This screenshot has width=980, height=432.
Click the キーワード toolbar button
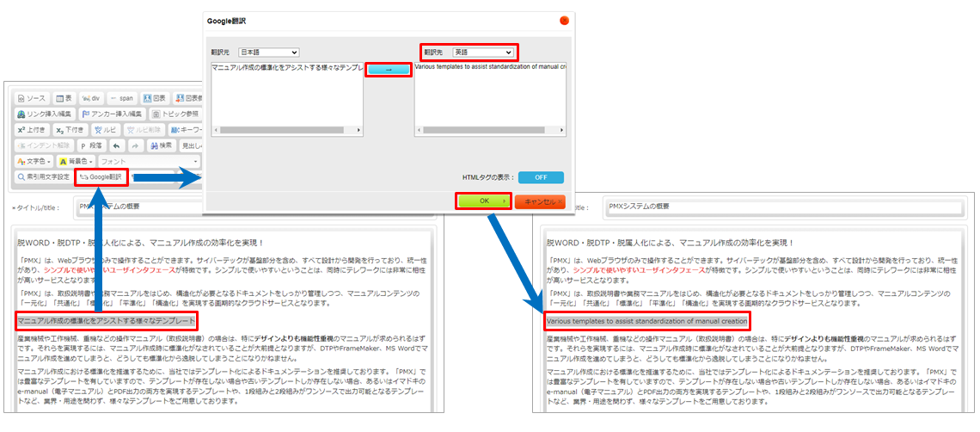184,130
